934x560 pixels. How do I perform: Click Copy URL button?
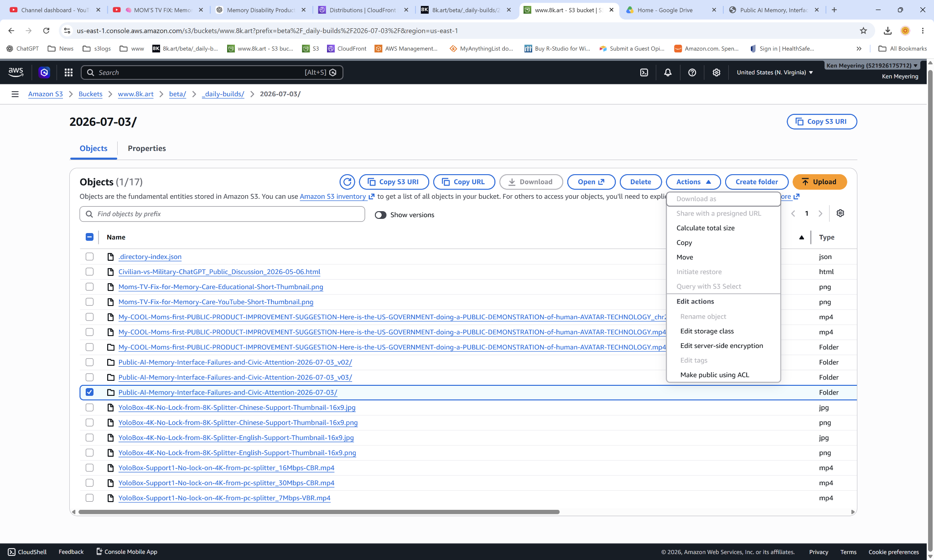464,182
